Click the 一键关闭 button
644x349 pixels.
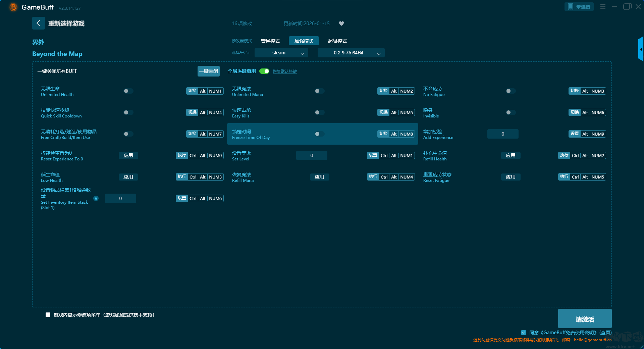(209, 71)
